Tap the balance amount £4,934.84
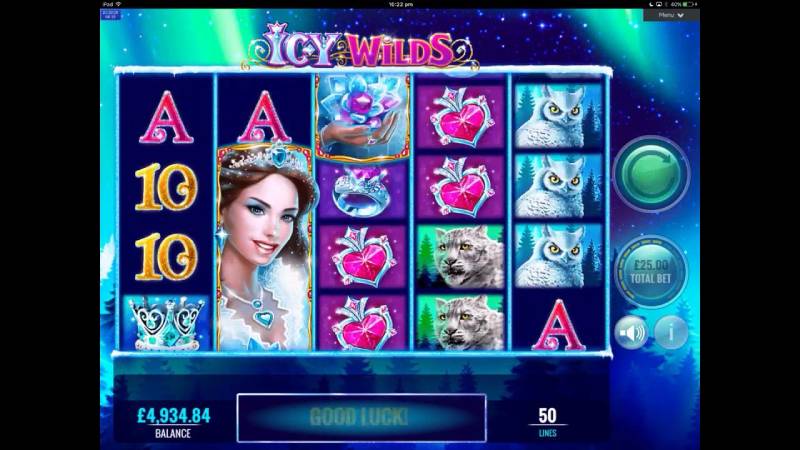Viewport: 800px width, 450px height. click(x=173, y=416)
